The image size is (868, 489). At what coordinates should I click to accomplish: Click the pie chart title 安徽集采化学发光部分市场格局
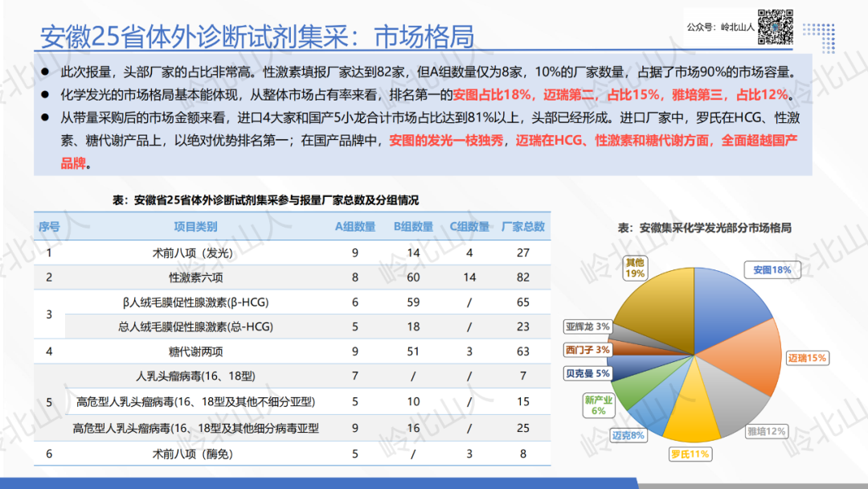click(704, 228)
